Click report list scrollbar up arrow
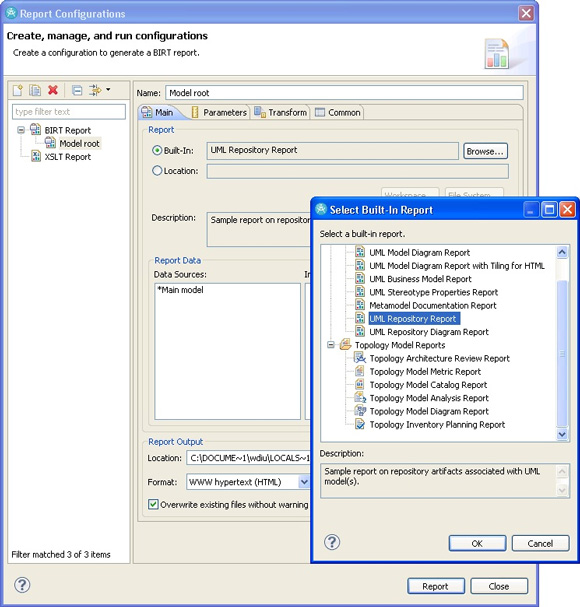The image size is (580, 607). (562, 252)
